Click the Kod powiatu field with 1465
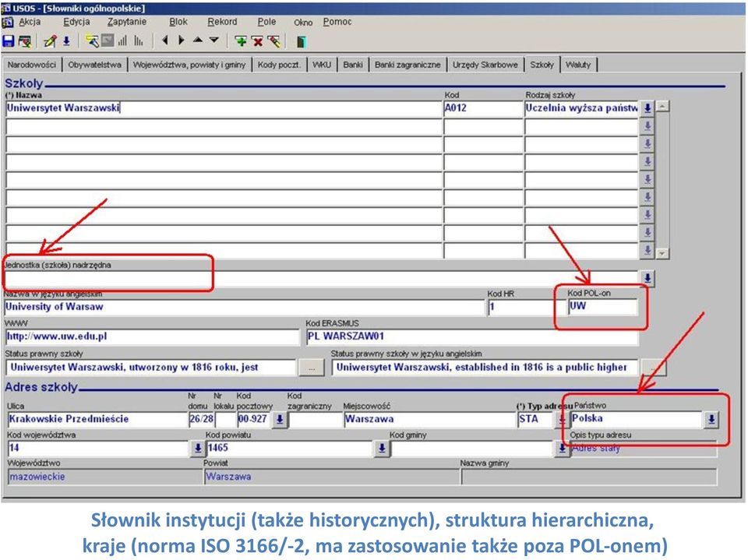The height and width of the screenshot is (560, 748). coord(290,449)
